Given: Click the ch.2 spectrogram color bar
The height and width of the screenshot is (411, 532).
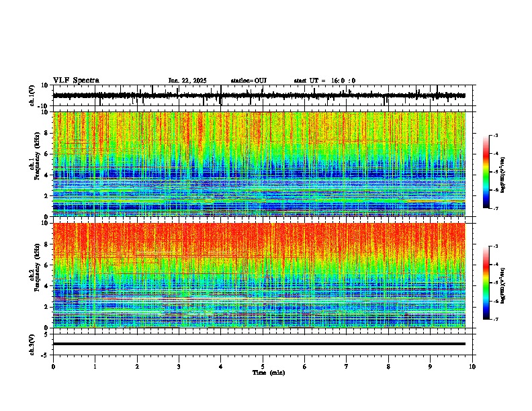Looking at the screenshot, I should (486, 283).
